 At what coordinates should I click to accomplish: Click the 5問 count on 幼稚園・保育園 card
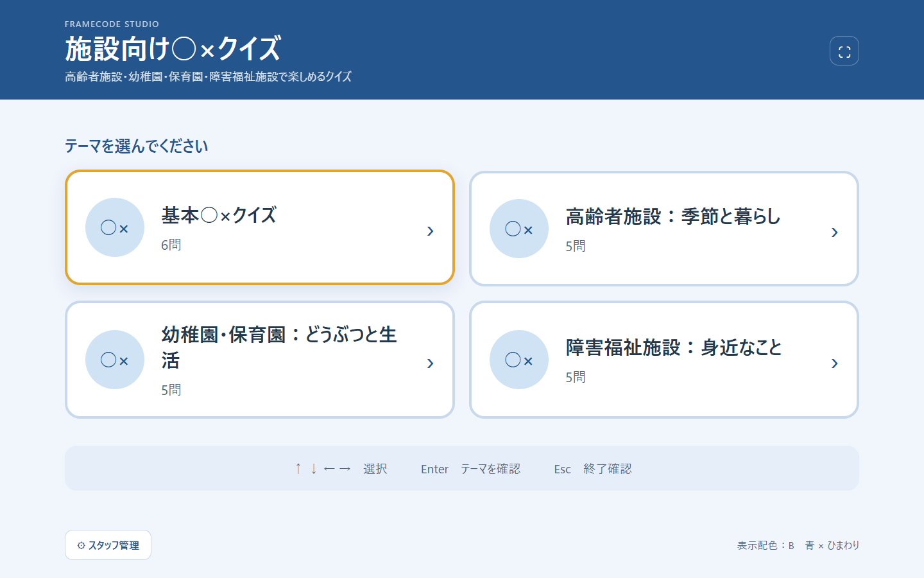[x=171, y=390]
